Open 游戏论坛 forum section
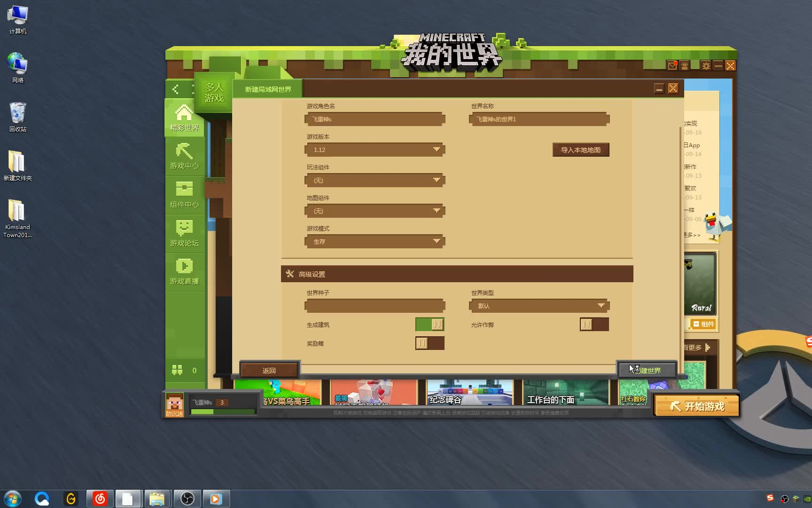The height and width of the screenshot is (508, 812). click(184, 234)
